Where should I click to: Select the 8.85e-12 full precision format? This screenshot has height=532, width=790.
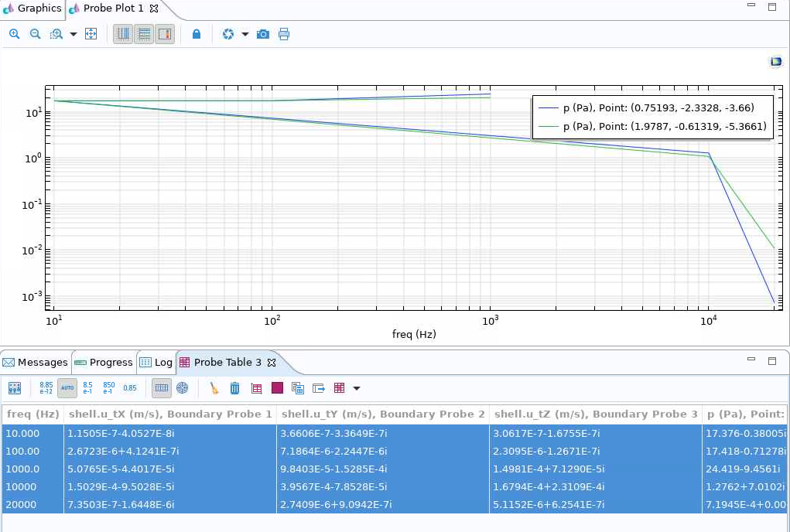pos(46,388)
